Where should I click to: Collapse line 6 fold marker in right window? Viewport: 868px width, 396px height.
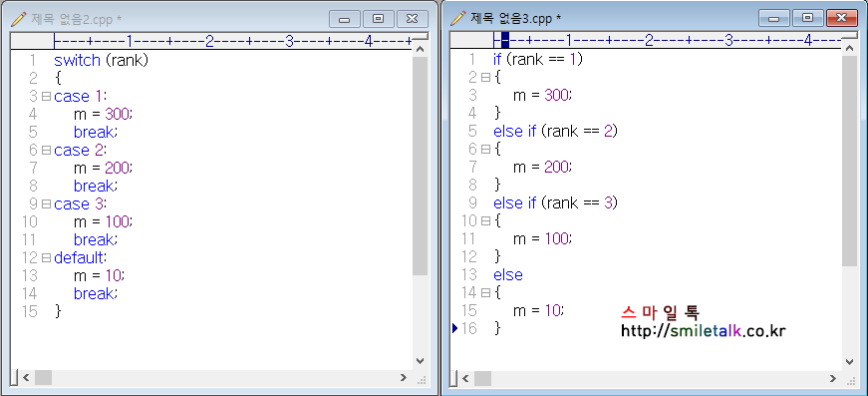pyautogui.click(x=485, y=149)
